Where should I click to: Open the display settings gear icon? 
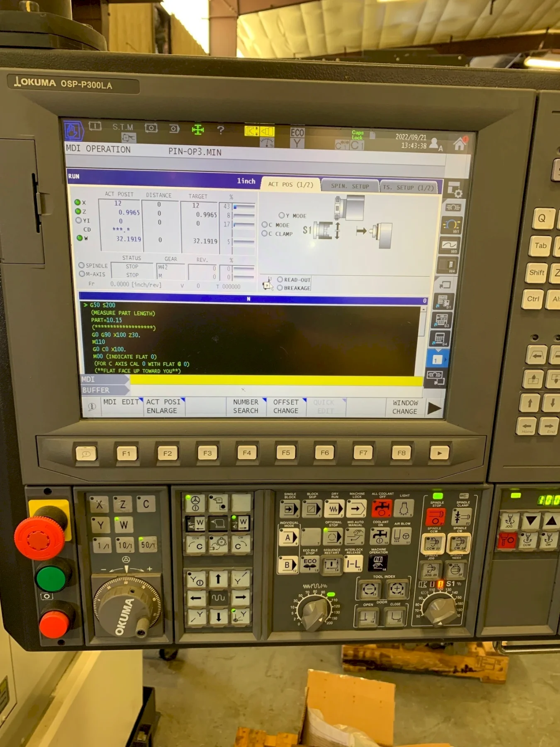pos(455,189)
